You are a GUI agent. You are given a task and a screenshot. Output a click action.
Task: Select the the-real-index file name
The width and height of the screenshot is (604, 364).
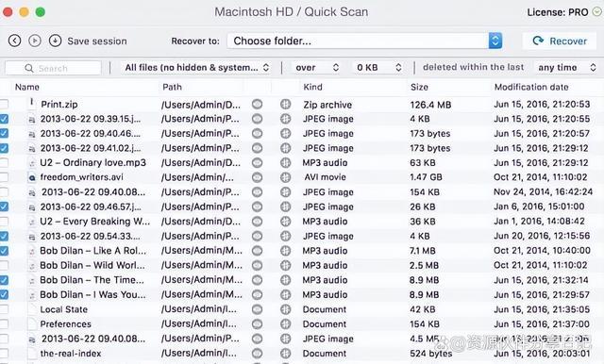pyautogui.click(x=71, y=354)
